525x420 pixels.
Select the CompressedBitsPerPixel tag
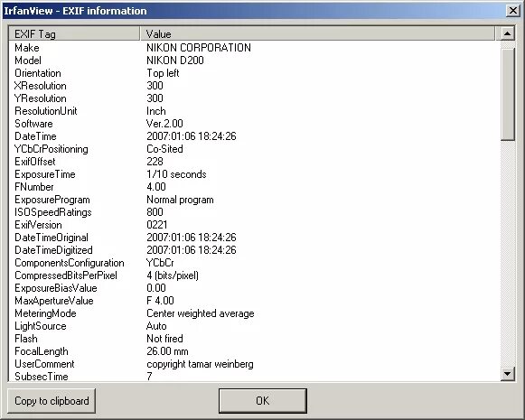click(66, 275)
